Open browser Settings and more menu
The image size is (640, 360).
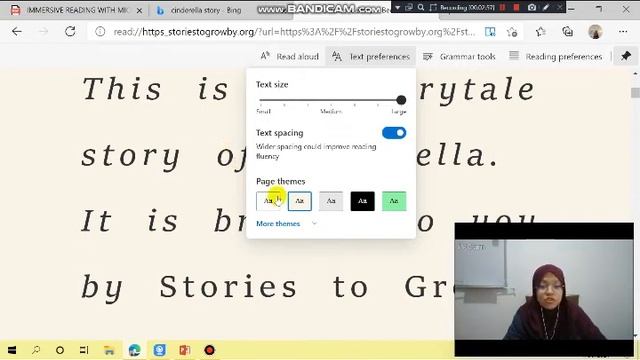pyautogui.click(x=623, y=32)
